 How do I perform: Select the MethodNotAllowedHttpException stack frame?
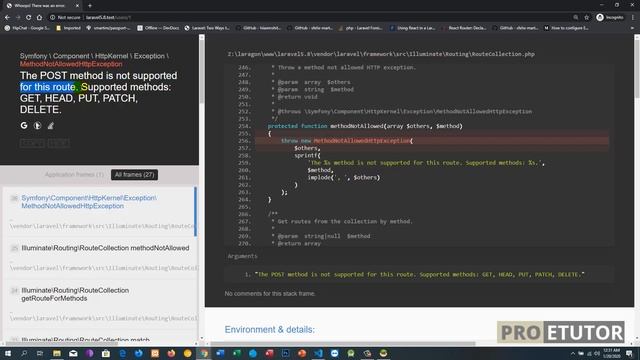(100, 211)
